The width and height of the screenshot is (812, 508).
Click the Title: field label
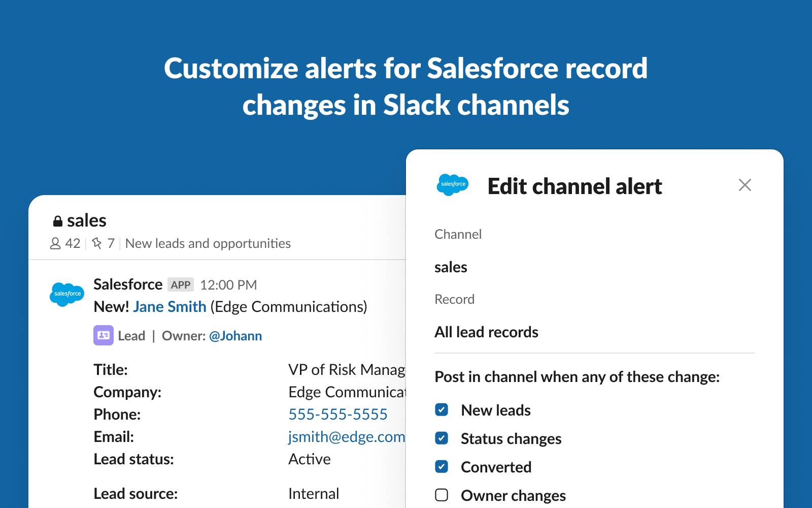(x=111, y=370)
